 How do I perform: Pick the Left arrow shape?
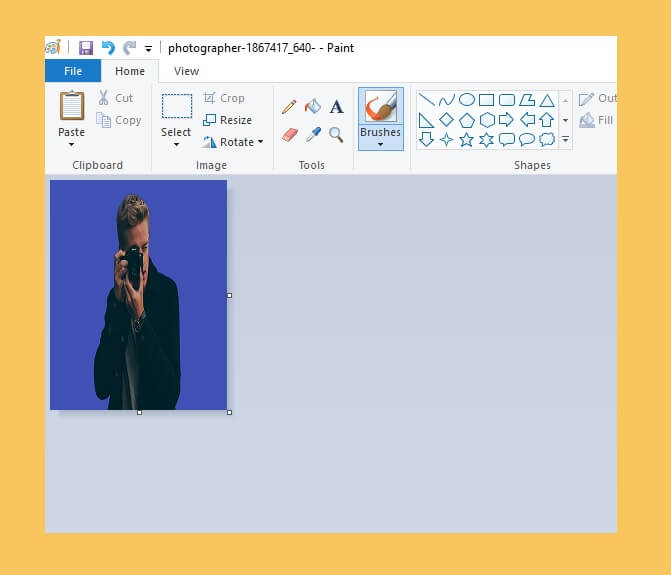[527, 120]
